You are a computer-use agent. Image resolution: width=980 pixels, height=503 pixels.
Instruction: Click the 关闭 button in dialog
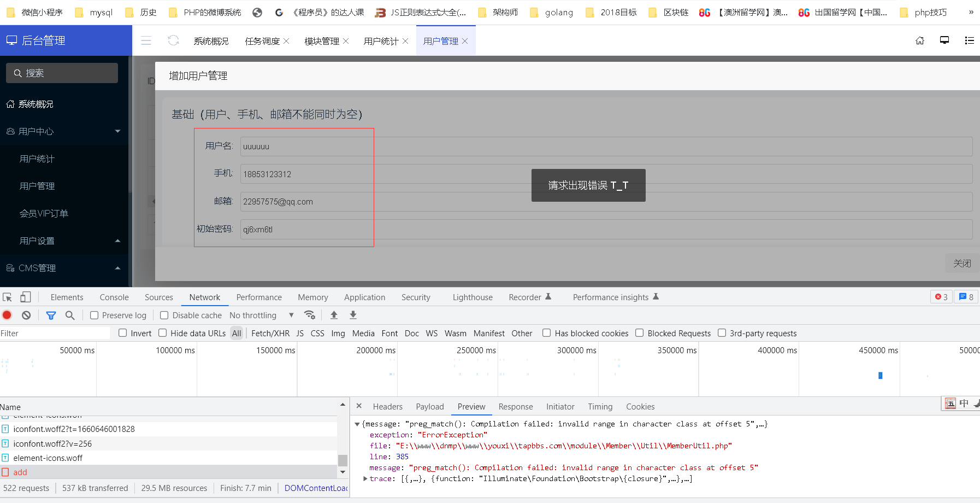tap(962, 263)
